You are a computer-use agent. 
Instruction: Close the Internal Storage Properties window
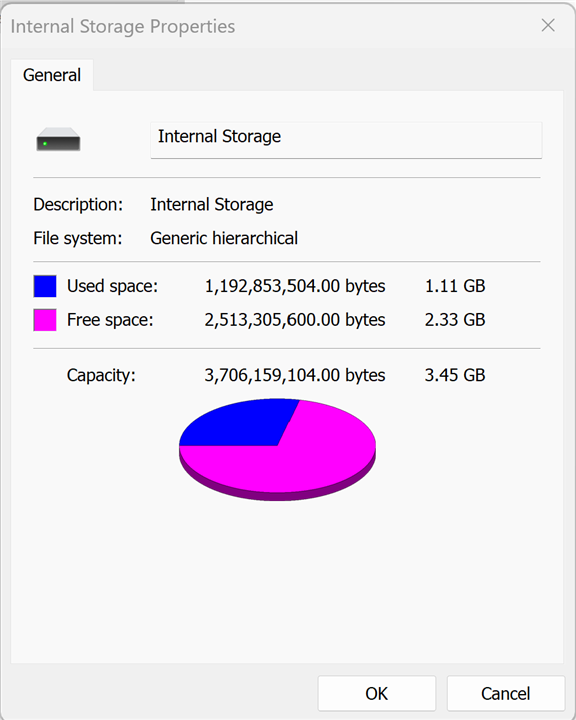(548, 25)
